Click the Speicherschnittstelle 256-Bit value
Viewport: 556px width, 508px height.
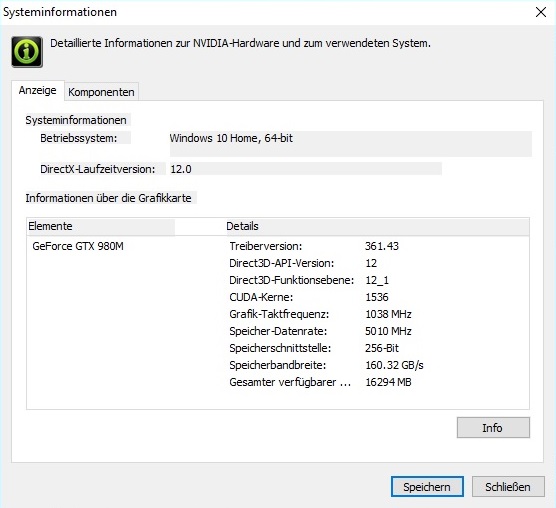[382, 348]
